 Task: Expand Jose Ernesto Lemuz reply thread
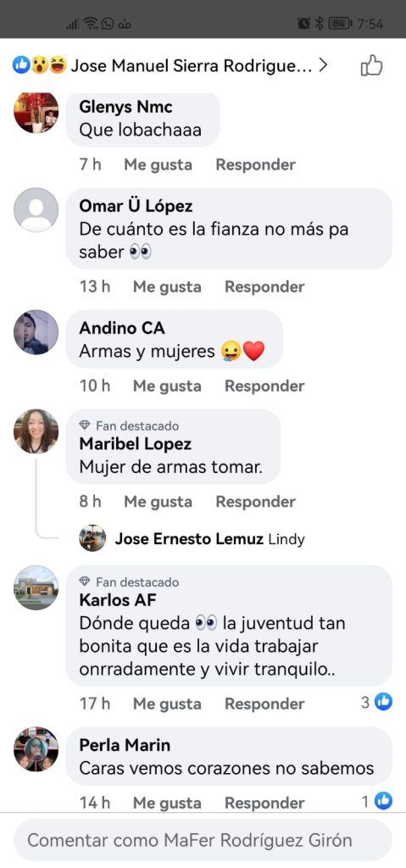point(192,538)
